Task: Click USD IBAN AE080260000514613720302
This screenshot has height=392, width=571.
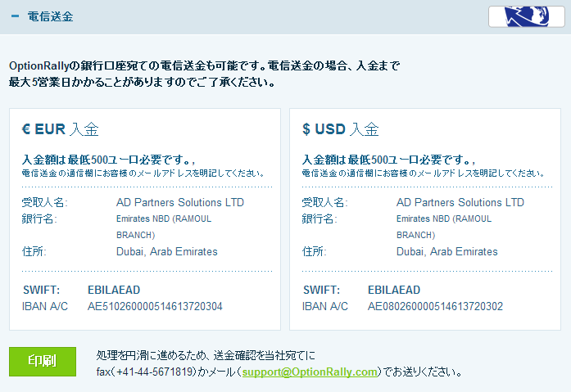Action: pyautogui.click(x=435, y=306)
